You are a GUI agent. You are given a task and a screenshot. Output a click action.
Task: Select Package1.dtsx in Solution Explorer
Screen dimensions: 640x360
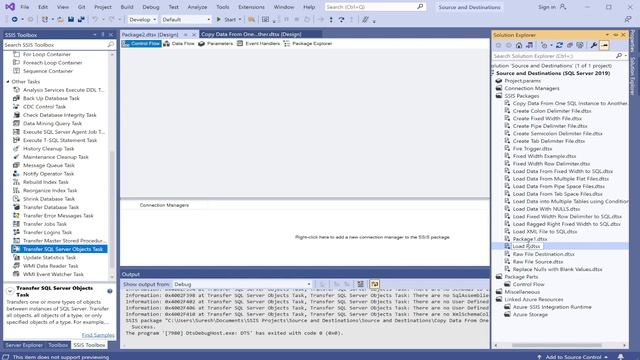point(530,239)
